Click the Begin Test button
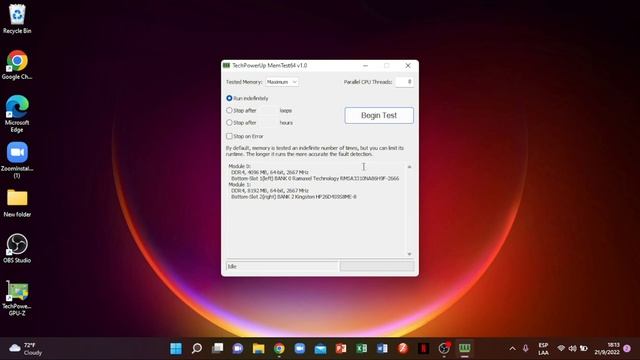The image size is (640, 360). click(379, 116)
